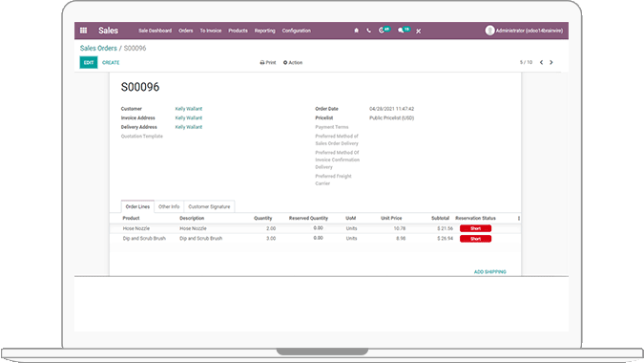The height and width of the screenshot is (363, 644).
Task: Click the quantity 2.00 cell
Action: (x=271, y=228)
